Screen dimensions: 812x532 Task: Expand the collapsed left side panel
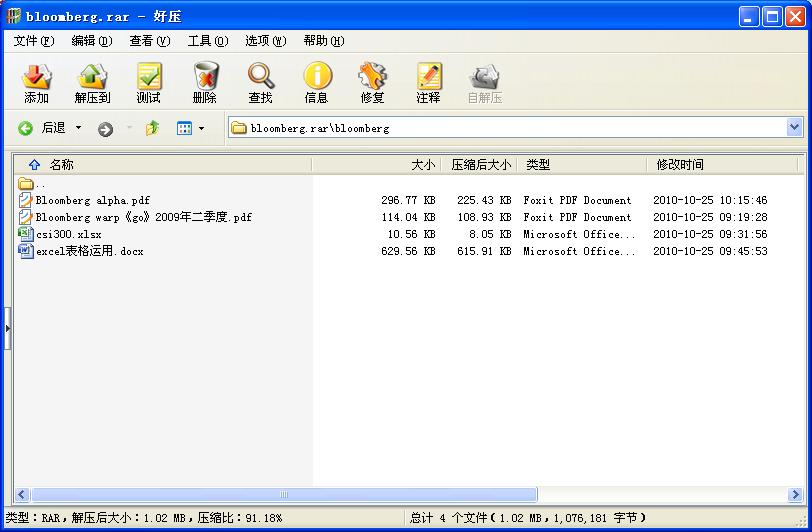pos(7,328)
